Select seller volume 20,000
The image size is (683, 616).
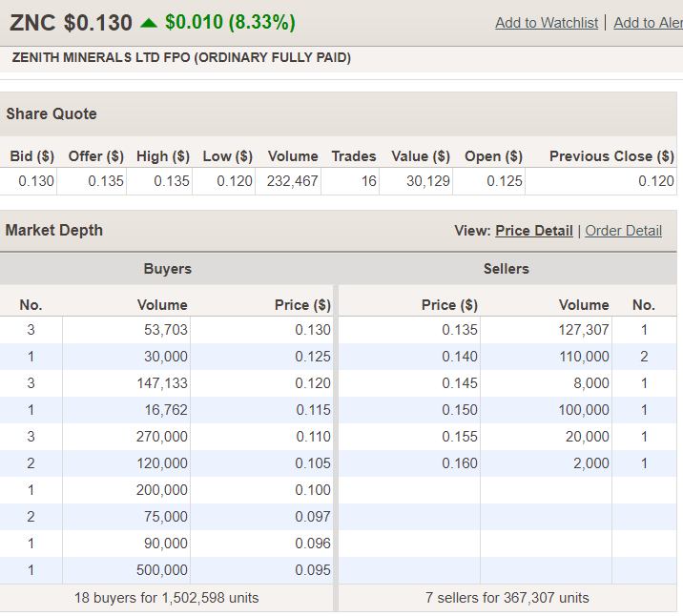click(x=588, y=437)
